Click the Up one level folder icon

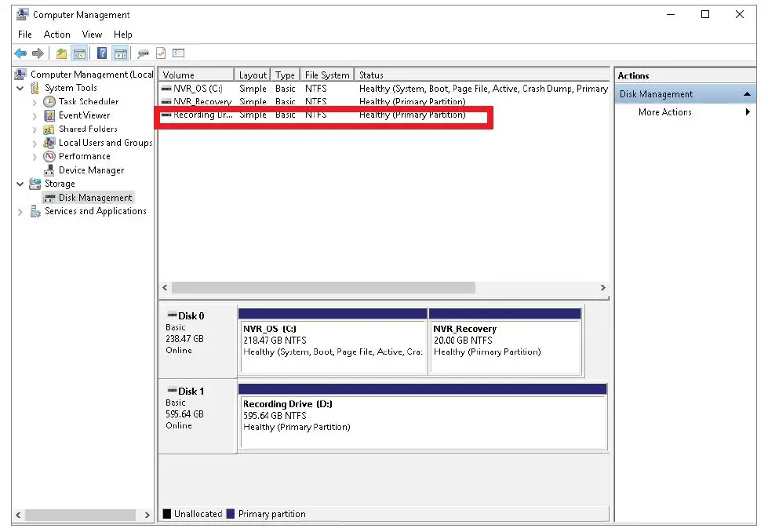coord(61,53)
